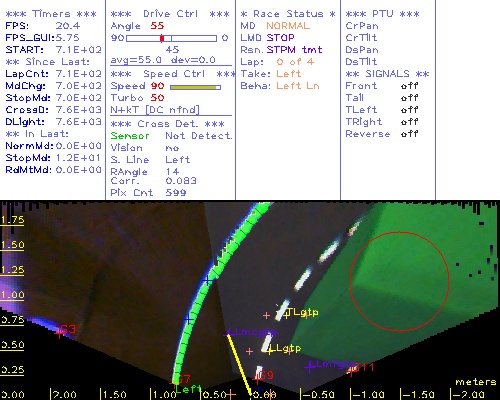
Task: Click the Timers panel header
Action: pyautogui.click(x=51, y=14)
